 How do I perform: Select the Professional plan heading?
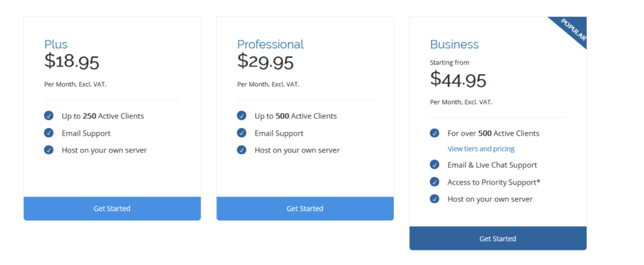pos(270,44)
